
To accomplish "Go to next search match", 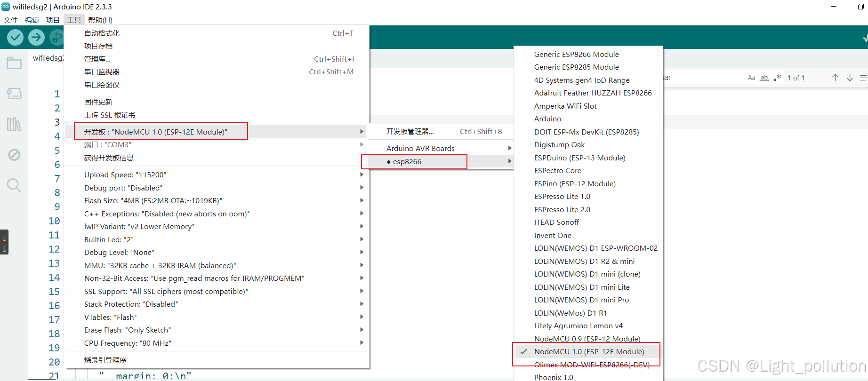I will coord(850,78).
